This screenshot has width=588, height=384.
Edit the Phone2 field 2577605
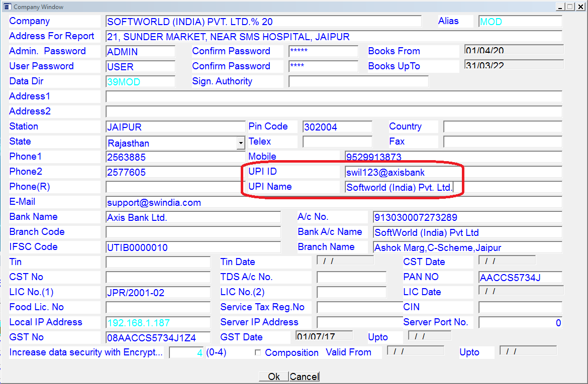[175, 172]
